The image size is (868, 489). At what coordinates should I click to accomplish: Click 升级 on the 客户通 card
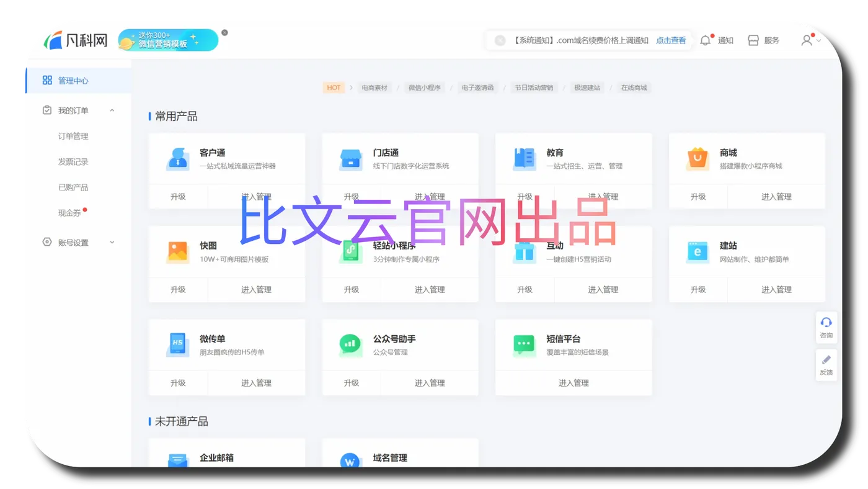point(178,196)
